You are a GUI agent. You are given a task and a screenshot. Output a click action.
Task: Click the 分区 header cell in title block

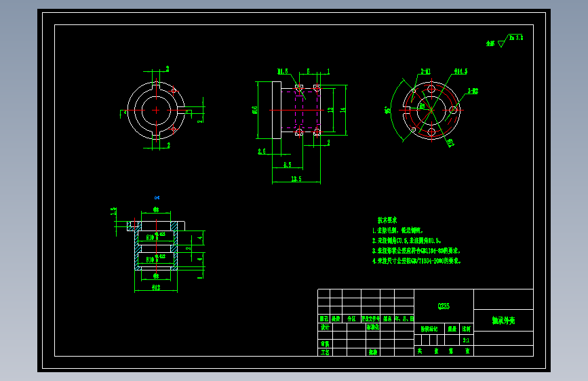pyautogui.click(x=351, y=319)
